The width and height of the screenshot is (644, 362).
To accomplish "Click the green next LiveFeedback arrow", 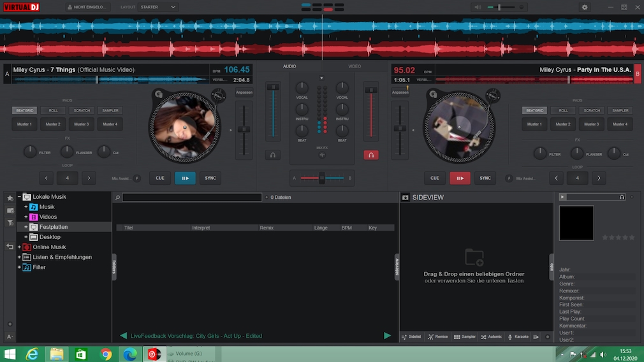I will click(387, 336).
